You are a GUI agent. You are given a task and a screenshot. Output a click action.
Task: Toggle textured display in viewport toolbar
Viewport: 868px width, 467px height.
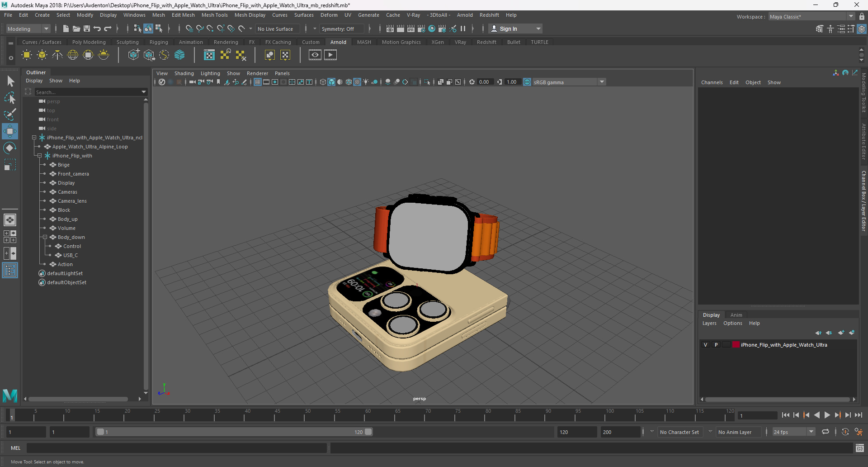[x=357, y=82]
